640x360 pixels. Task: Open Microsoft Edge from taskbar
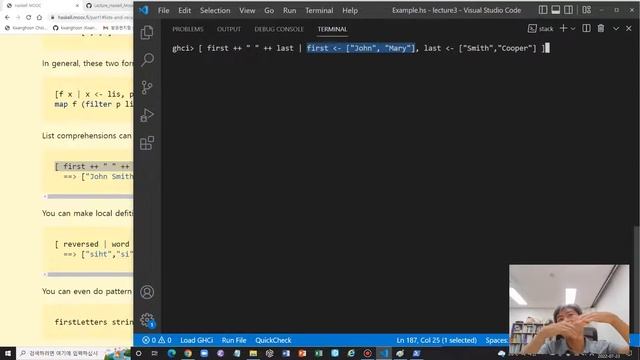click(x=171, y=353)
